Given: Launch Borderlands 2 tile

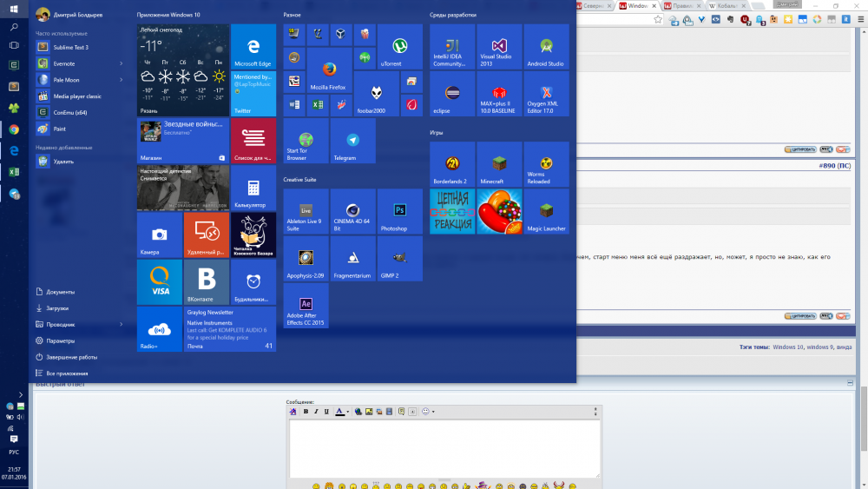Looking at the screenshot, I should pos(452,164).
